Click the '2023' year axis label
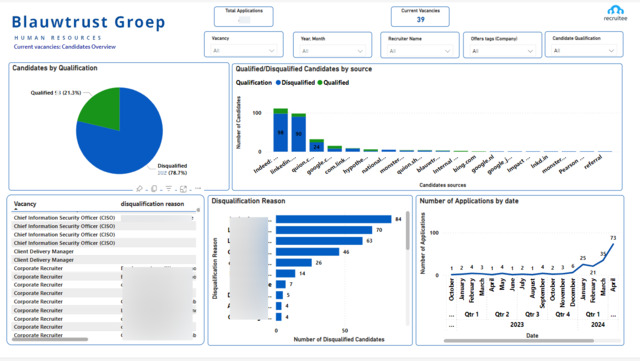 (517, 325)
